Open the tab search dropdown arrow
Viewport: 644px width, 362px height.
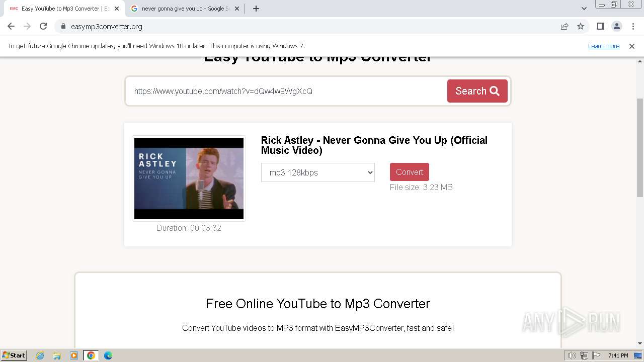[584, 9]
